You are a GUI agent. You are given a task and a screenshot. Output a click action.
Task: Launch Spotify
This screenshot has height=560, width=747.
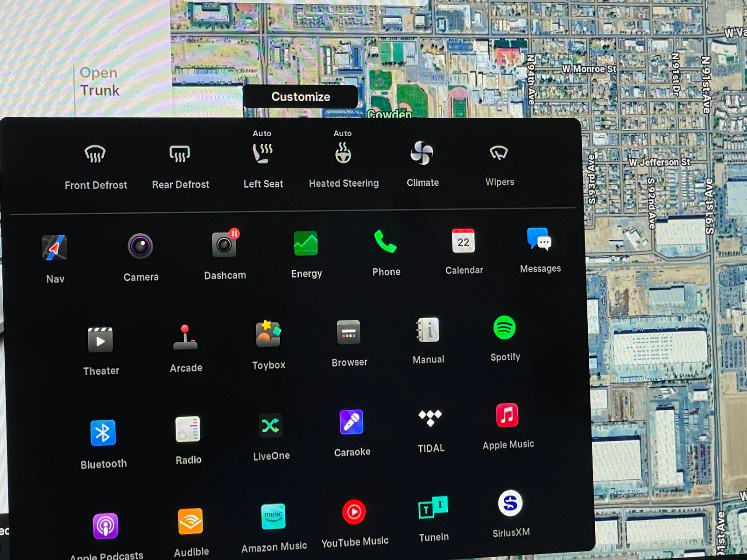tap(504, 328)
